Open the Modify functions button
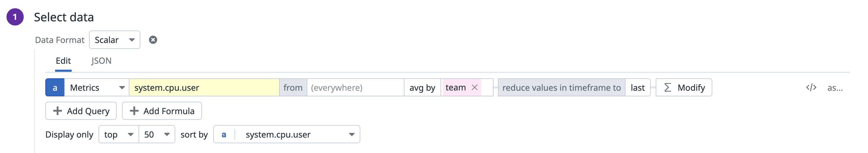Screen dimensions: 868x153 pyautogui.click(x=684, y=87)
